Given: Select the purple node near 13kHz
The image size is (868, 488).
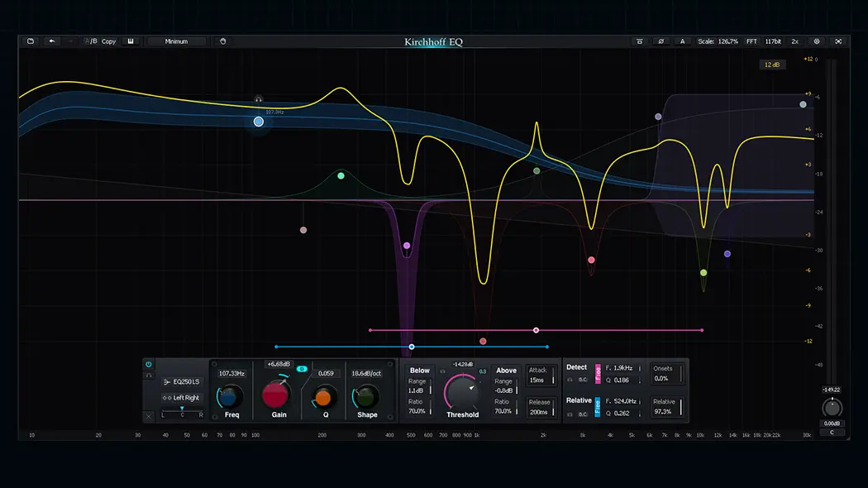Looking at the screenshot, I should 727,254.
